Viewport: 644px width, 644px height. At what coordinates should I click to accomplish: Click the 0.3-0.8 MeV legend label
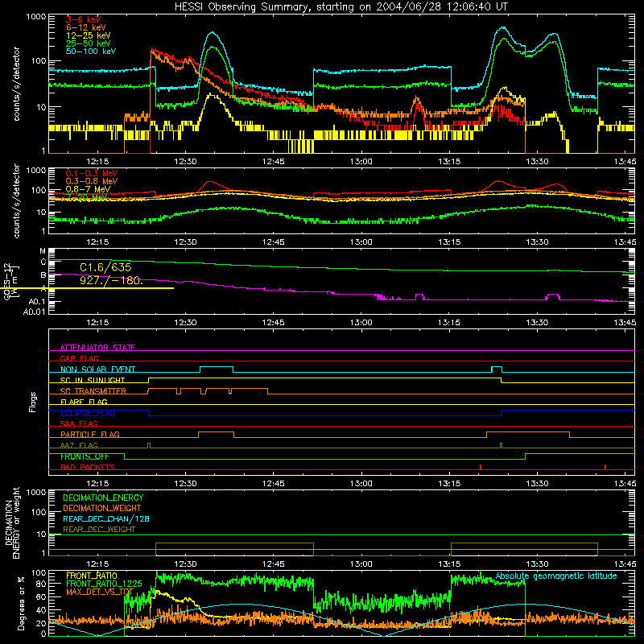tap(92, 181)
